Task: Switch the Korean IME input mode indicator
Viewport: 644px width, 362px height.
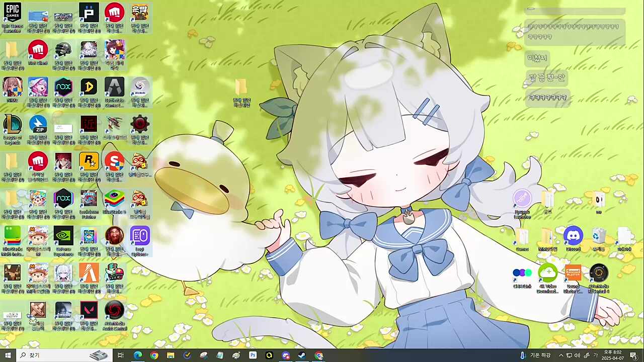Action: click(x=596, y=355)
